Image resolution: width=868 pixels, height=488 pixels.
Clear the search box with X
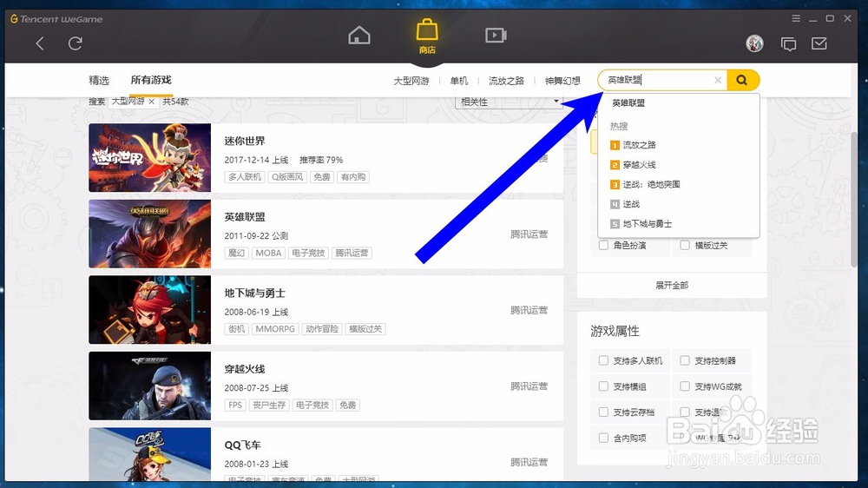click(x=718, y=80)
